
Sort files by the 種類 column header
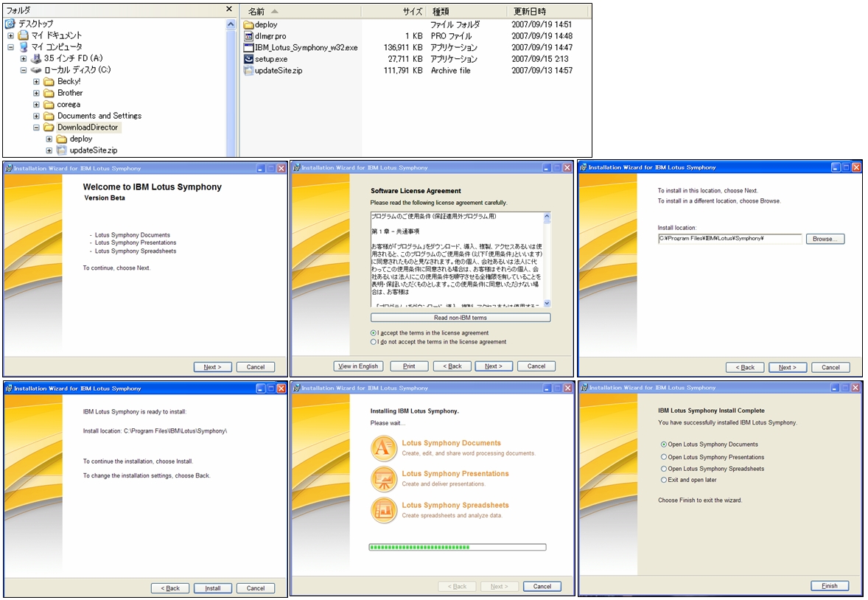466,11
